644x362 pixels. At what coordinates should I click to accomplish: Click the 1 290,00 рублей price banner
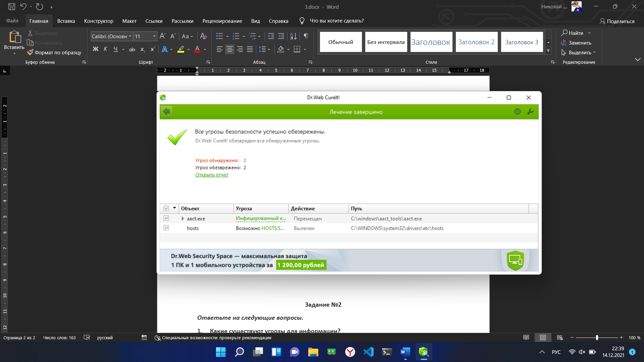tap(301, 265)
